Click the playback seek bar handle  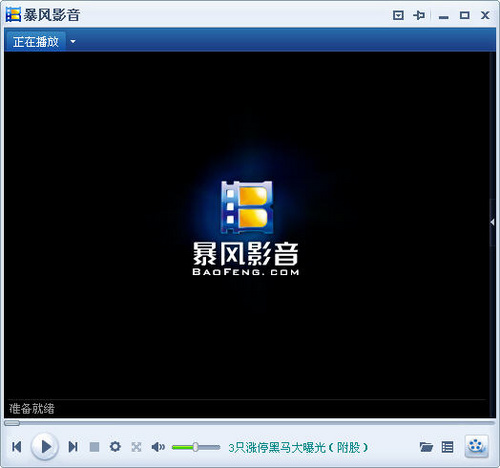(x=12, y=423)
